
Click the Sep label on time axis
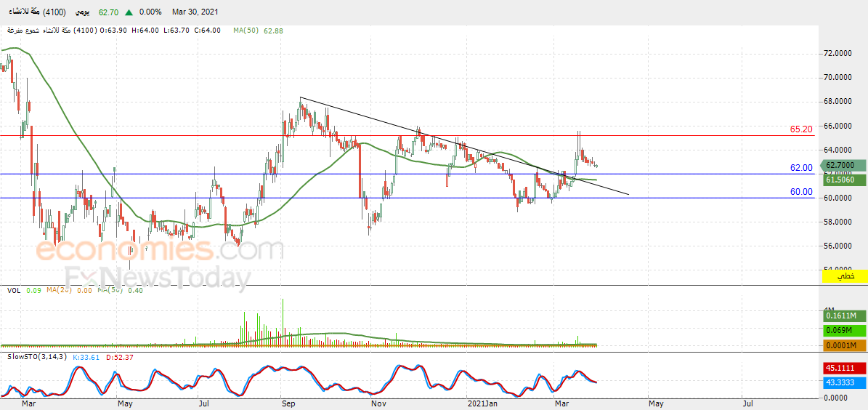[x=288, y=404]
